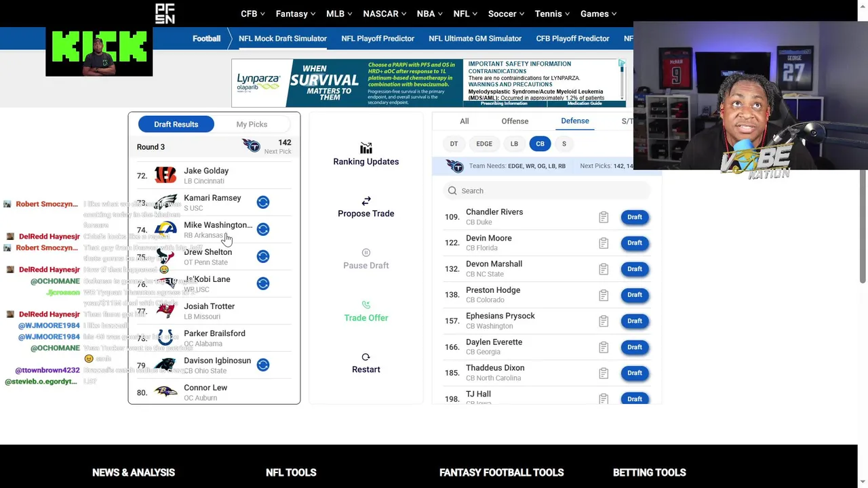Filter by EDGE position chip
The width and height of the screenshot is (868, 488).
[x=484, y=144]
